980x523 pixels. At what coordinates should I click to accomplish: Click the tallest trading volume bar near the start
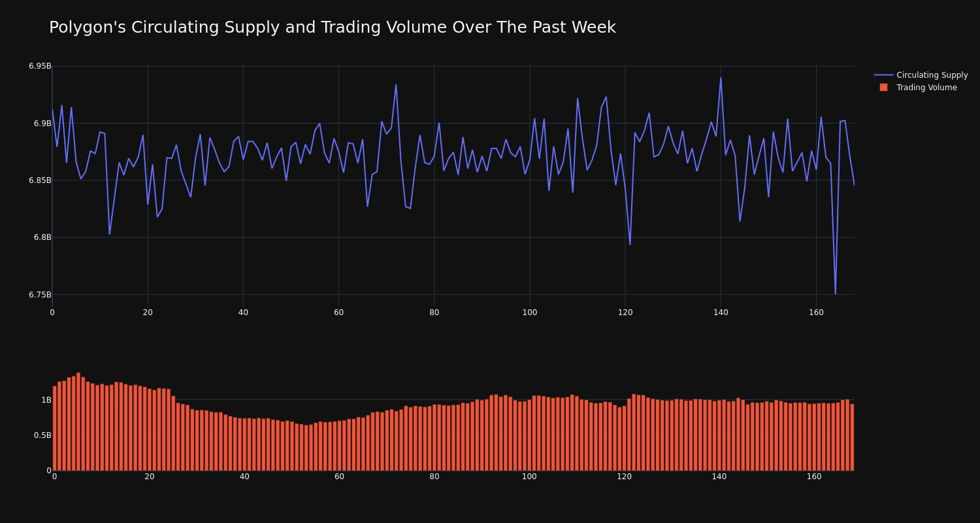(x=78, y=422)
